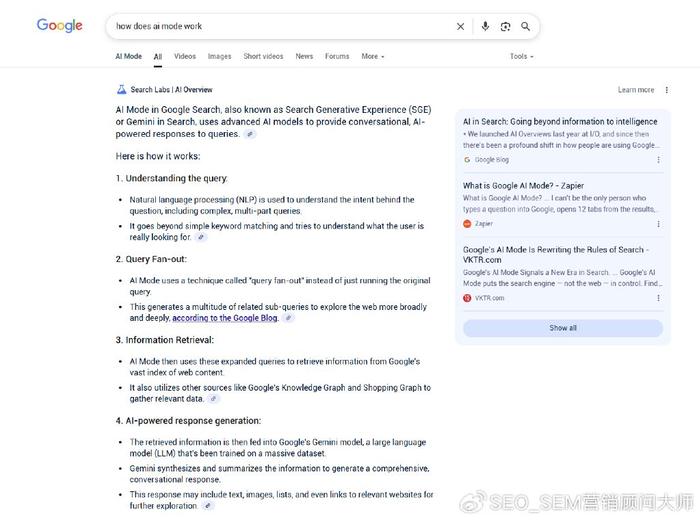Select the All results tab

coord(158,57)
